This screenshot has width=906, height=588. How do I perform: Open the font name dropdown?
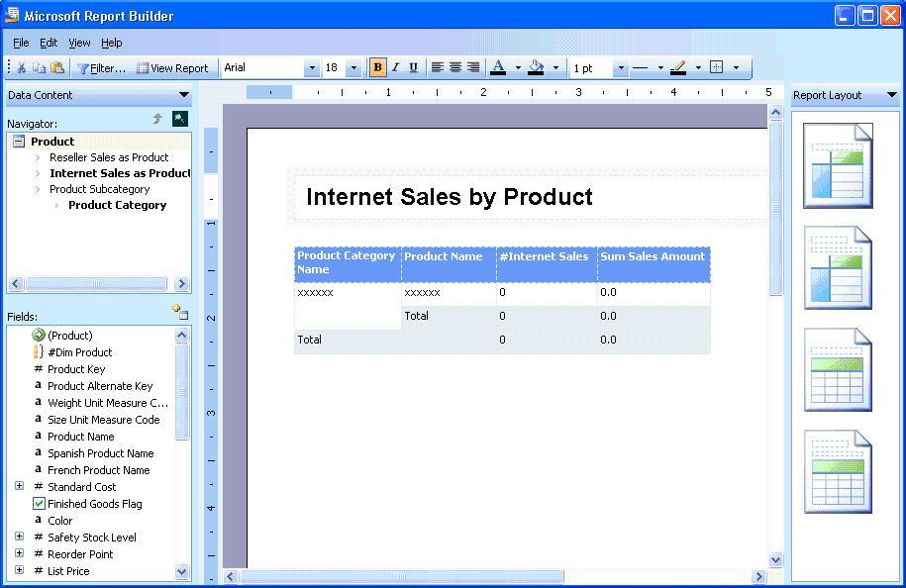tap(312, 68)
